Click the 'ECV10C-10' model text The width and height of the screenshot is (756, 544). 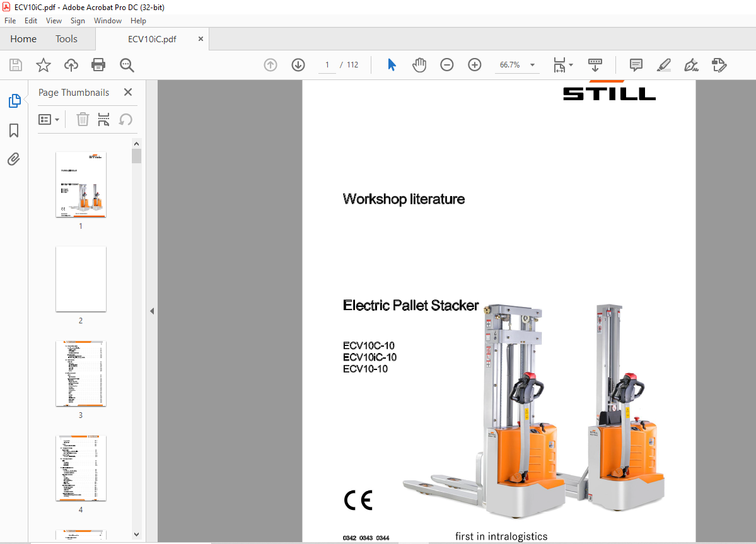(369, 345)
